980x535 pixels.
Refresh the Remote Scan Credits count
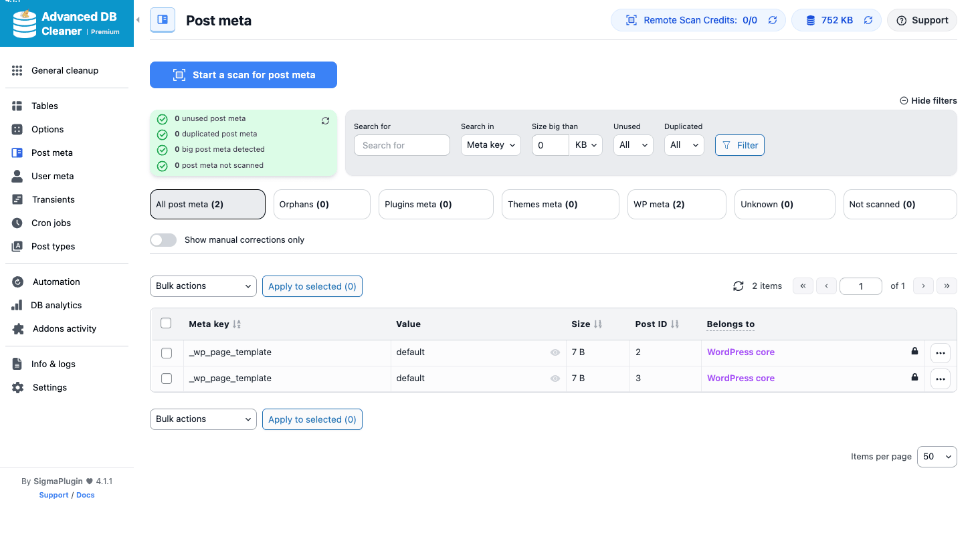click(x=773, y=20)
